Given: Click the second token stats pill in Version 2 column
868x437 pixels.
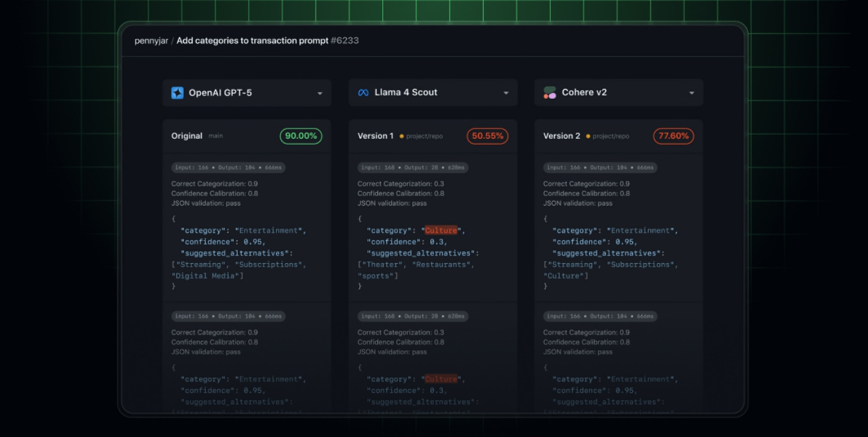Looking at the screenshot, I should click(x=600, y=316).
